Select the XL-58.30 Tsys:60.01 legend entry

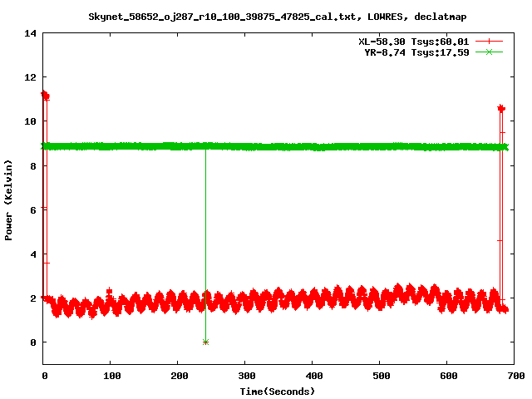(414, 42)
